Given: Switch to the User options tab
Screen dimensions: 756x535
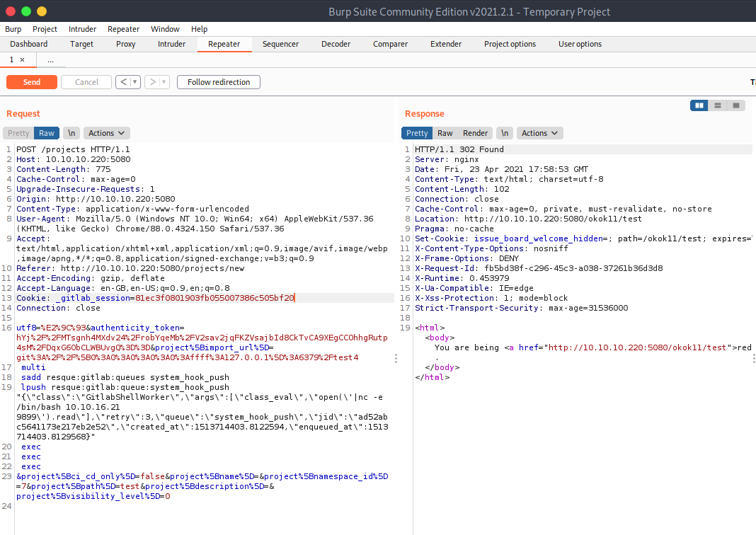Looking at the screenshot, I should 580,44.
